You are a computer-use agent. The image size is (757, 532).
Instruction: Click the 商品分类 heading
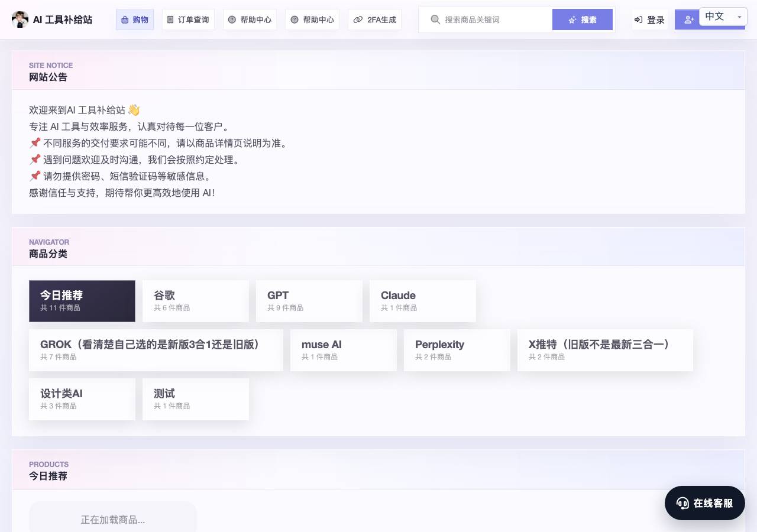[x=48, y=254]
